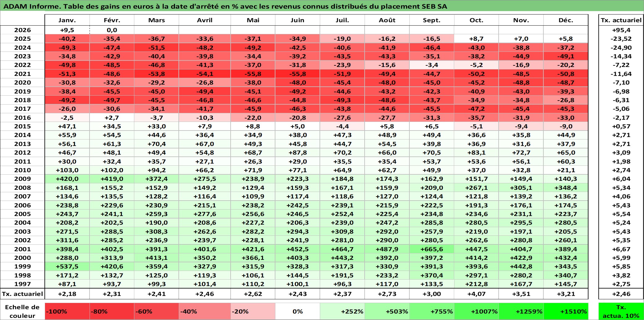Select the Mars column header

157,20
